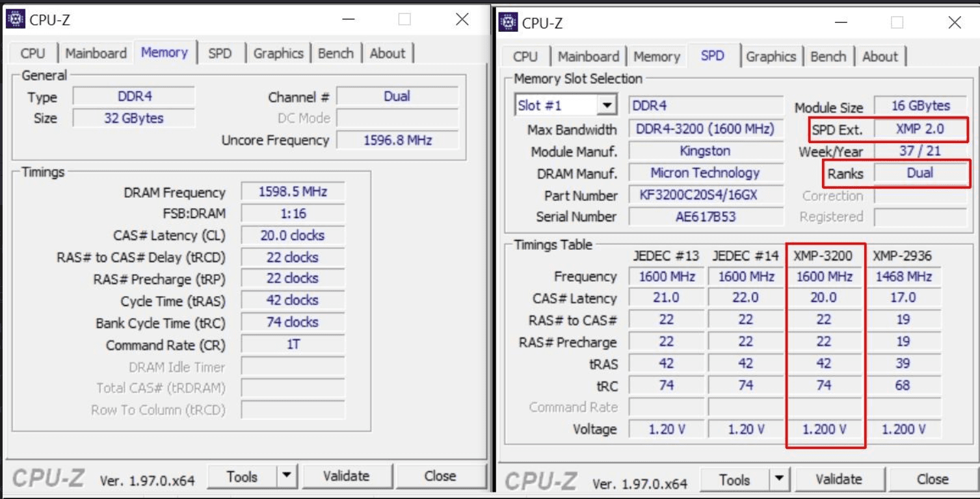
Task: Click the Tools button in the right window
Action: 735,480
